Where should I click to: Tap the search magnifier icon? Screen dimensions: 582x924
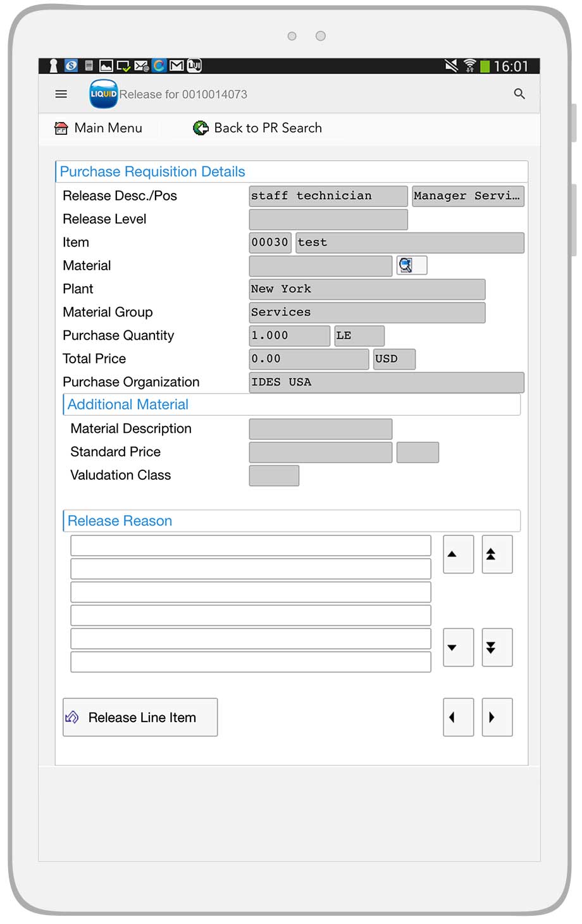click(x=519, y=94)
